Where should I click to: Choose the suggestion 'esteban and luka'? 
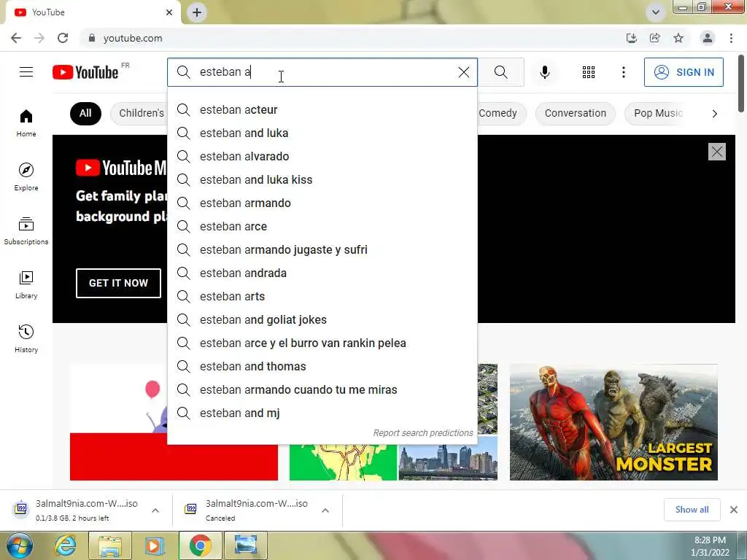pos(322,133)
